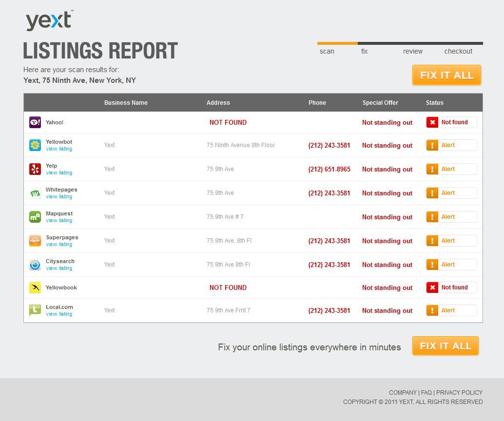
Task: Click the Not found status label for Yellowbook
Action: point(454,287)
